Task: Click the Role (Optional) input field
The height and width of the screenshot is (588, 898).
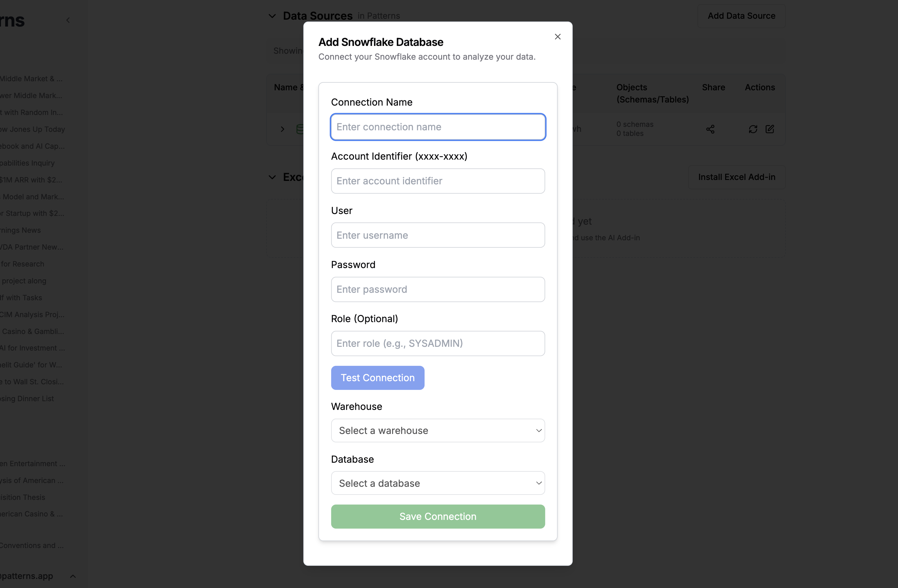Action: click(x=438, y=344)
